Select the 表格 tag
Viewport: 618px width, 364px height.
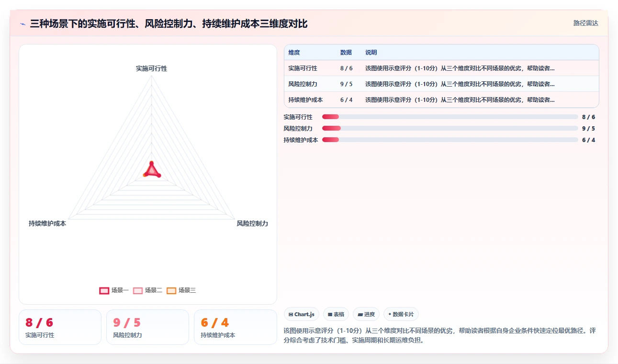coord(336,314)
